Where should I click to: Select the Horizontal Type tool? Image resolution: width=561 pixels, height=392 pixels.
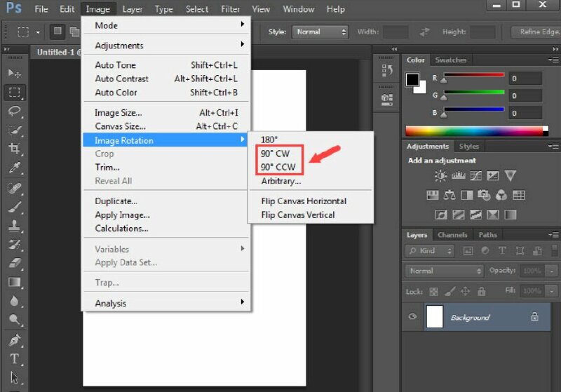tap(14, 359)
